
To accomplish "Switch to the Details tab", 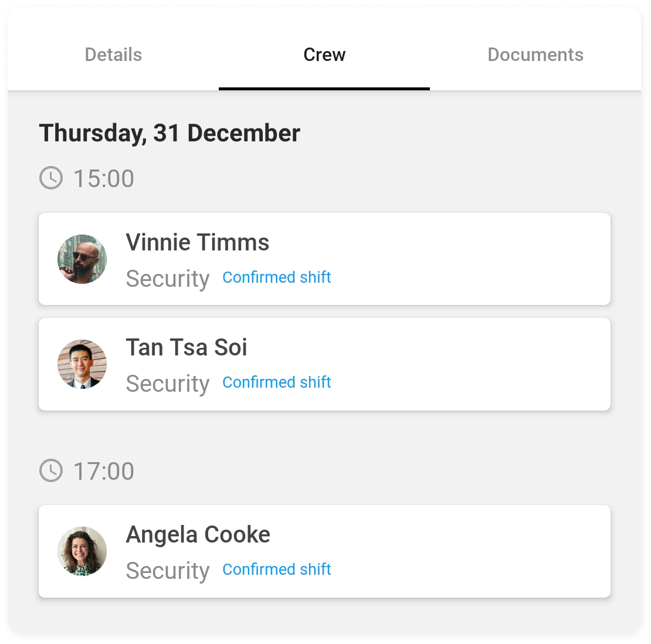I will click(113, 55).
